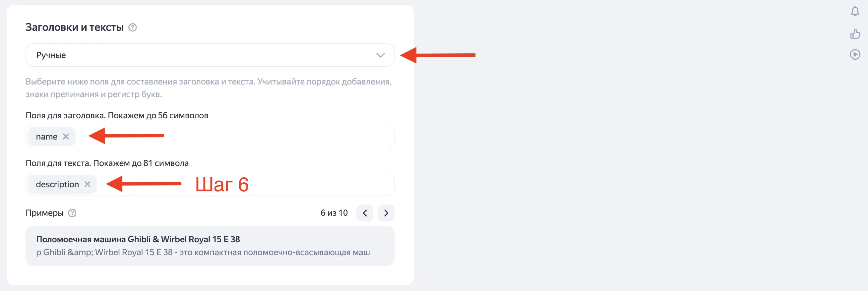Screen dimensions: 868x291
Task: Click the Заголовки и тексты section heading
Action: point(75,27)
